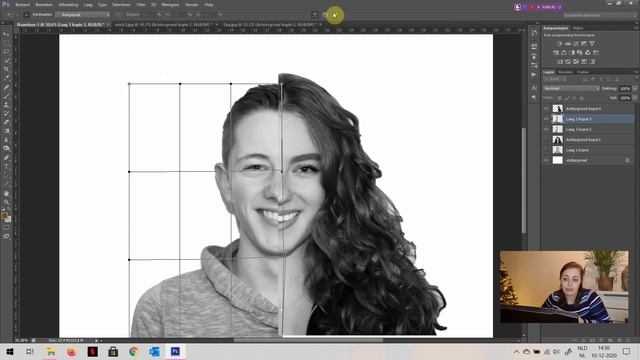Add a Photo Filter adjustment

580,53
